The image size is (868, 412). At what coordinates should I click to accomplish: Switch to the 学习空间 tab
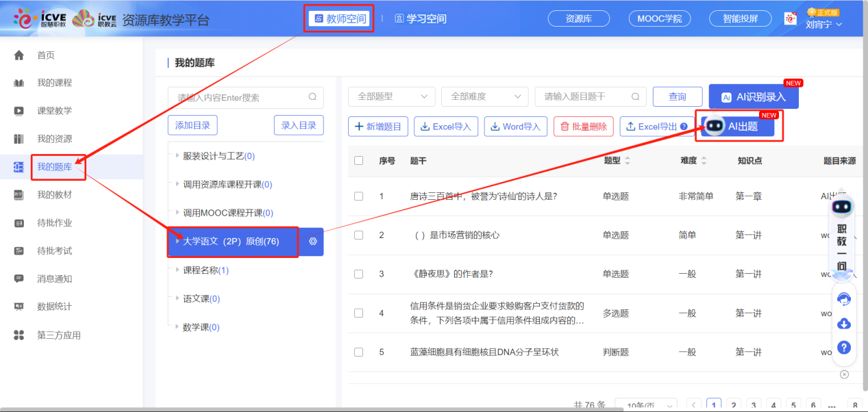click(x=421, y=18)
